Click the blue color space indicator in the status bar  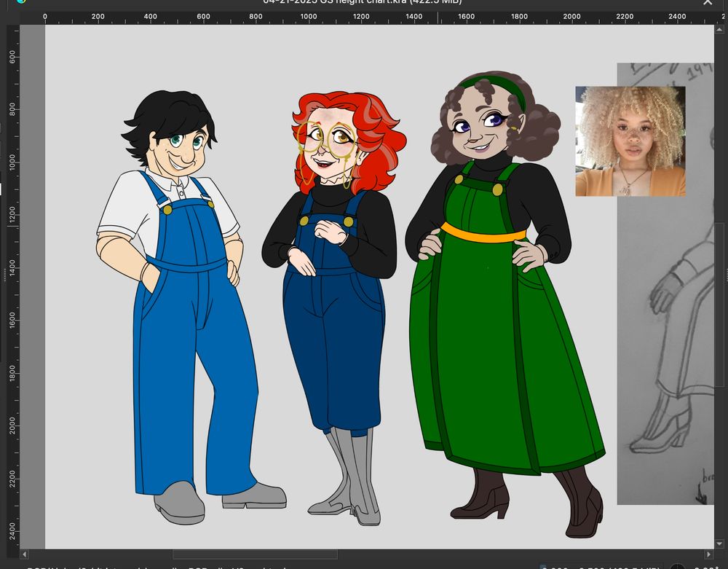(542, 565)
